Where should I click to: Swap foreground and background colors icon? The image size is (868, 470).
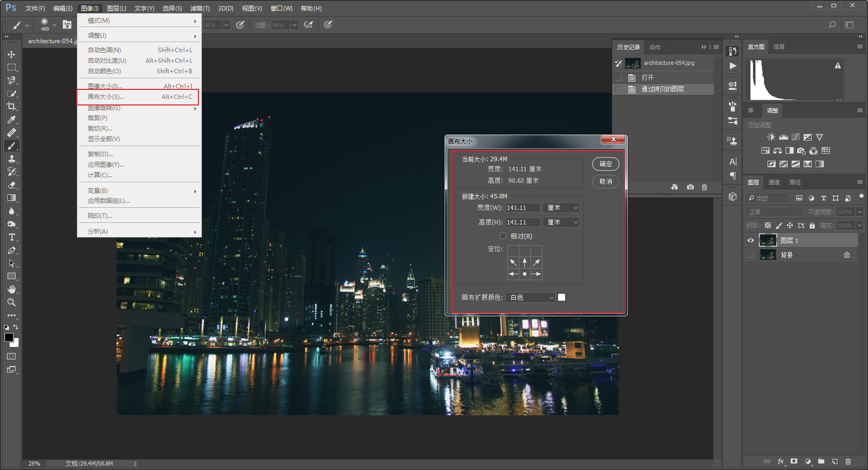(x=16, y=327)
